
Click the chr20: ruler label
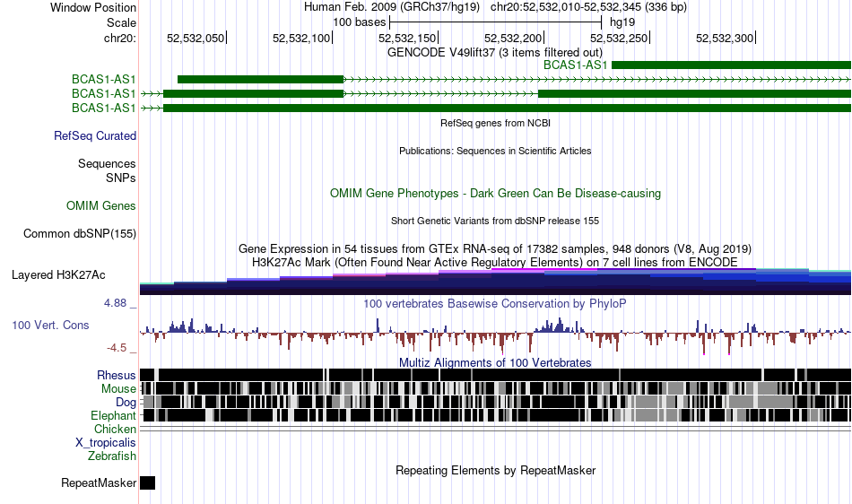click(x=119, y=38)
